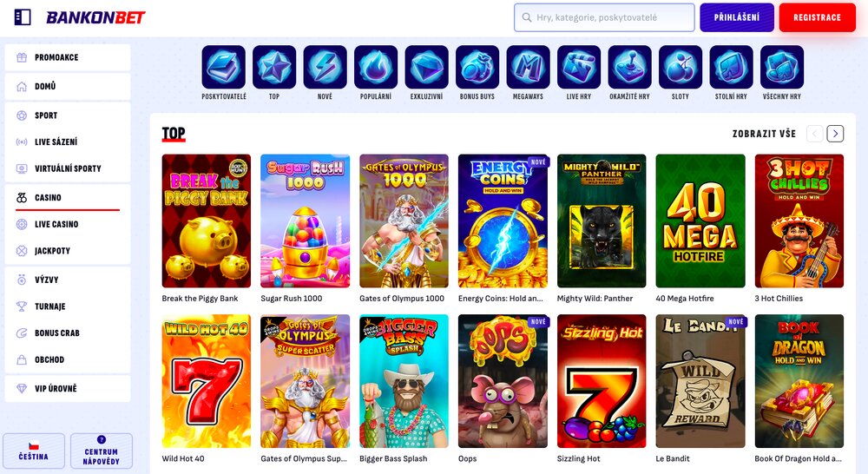Open the Zobrazit vše link

coord(764,134)
